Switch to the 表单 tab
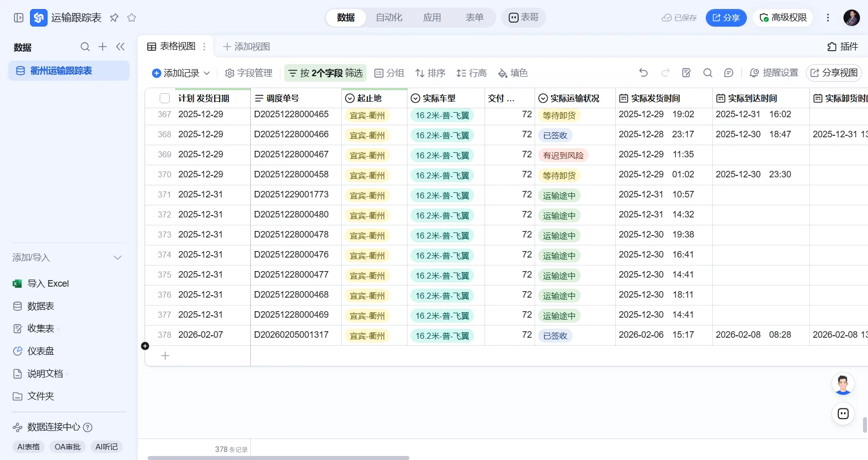Screen dimensions: 868x460 coord(475,18)
